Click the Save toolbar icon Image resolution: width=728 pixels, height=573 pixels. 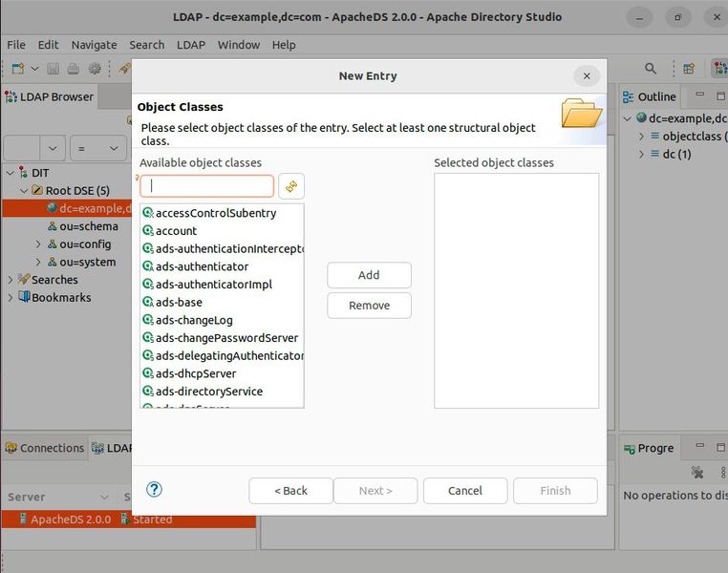click(53, 69)
